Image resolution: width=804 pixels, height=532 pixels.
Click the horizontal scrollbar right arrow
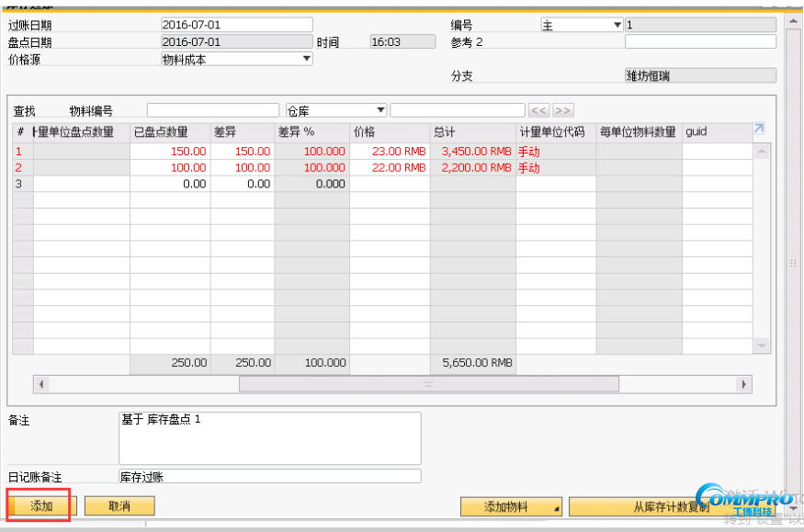pos(744,384)
